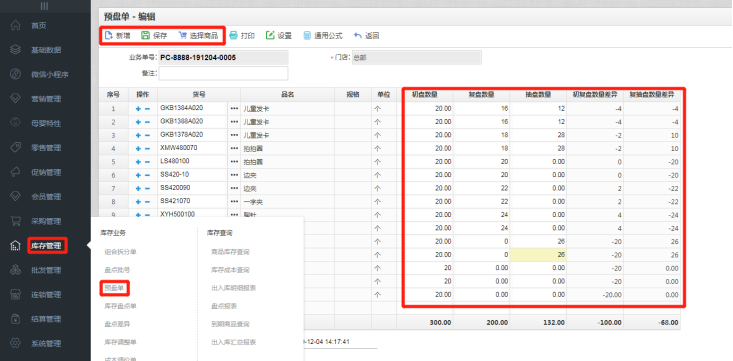Open ellipsis lookup for GKB1378A020
The width and height of the screenshot is (733, 361).
(x=234, y=135)
